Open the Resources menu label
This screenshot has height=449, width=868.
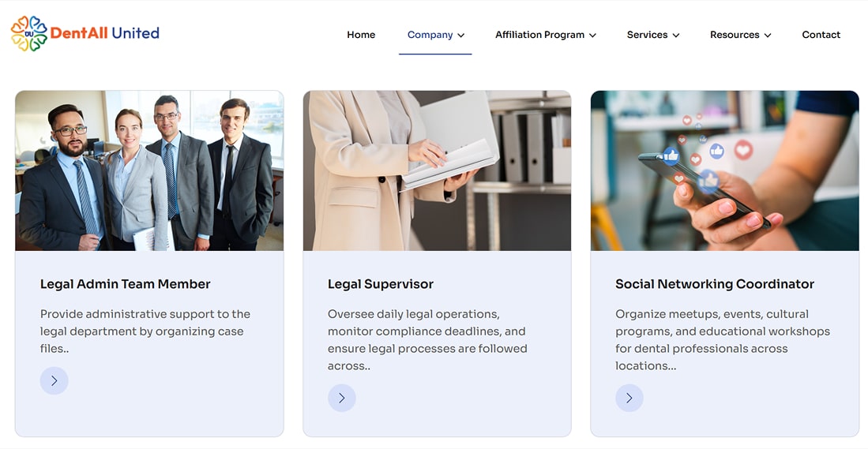tap(734, 35)
